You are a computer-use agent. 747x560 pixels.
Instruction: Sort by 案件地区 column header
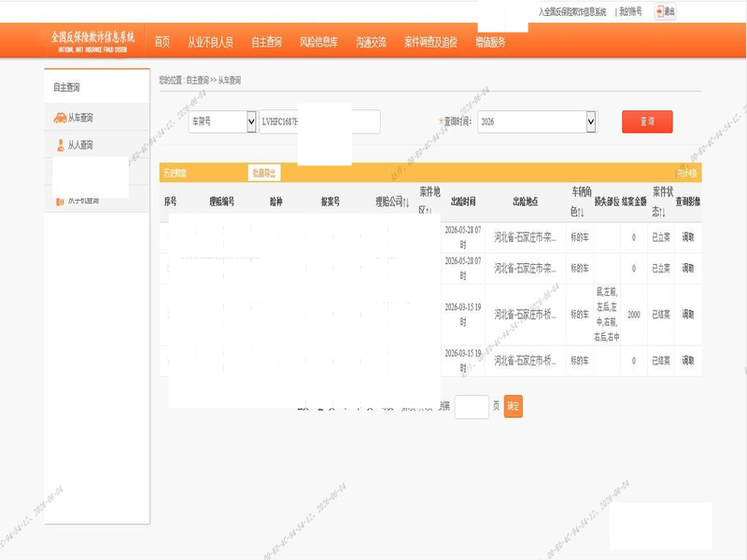(x=430, y=201)
